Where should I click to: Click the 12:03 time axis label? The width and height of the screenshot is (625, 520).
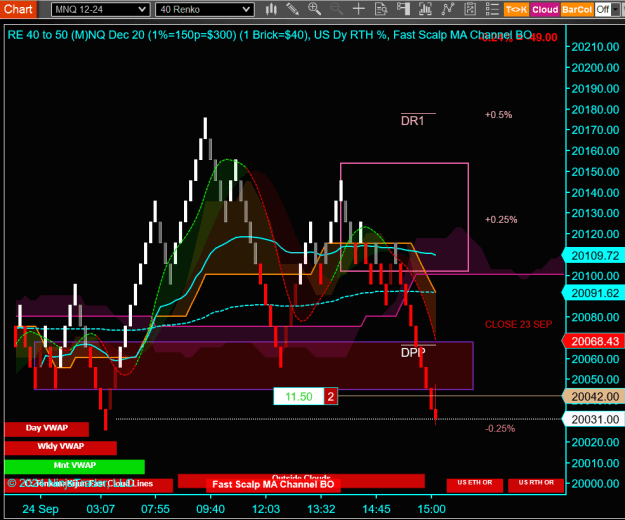pos(266,509)
